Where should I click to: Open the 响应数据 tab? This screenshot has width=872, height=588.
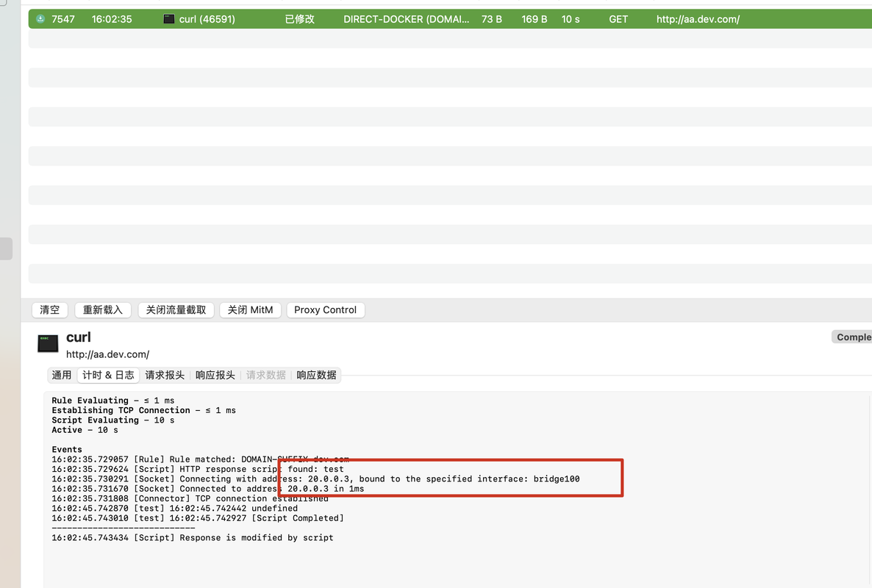point(316,375)
